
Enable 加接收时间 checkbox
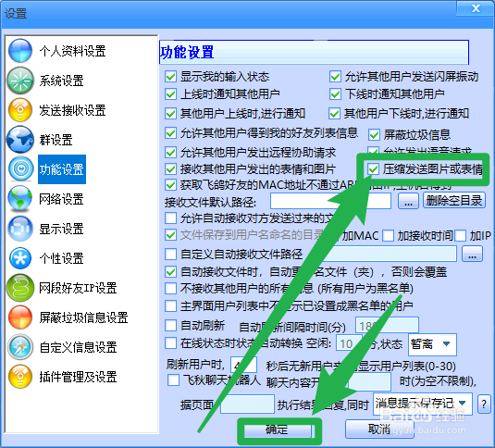click(388, 235)
